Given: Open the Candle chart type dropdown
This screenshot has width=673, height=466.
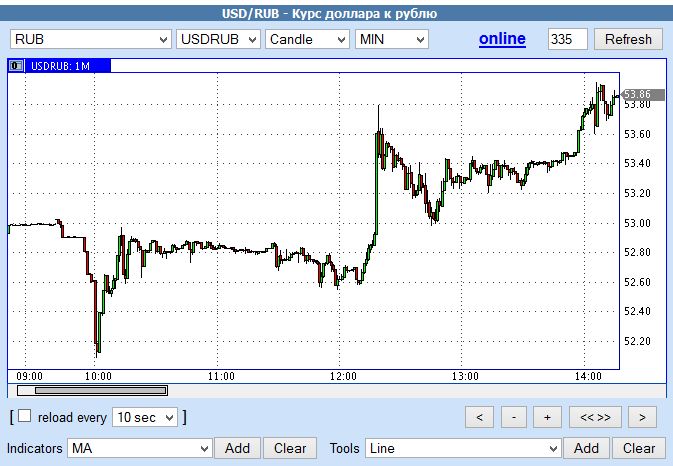Looking at the screenshot, I should (307, 39).
